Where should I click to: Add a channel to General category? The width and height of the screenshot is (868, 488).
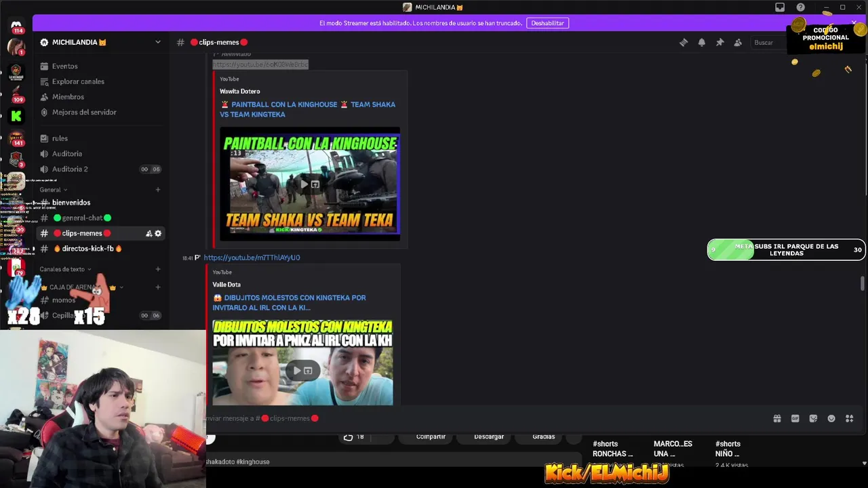pyautogui.click(x=158, y=190)
